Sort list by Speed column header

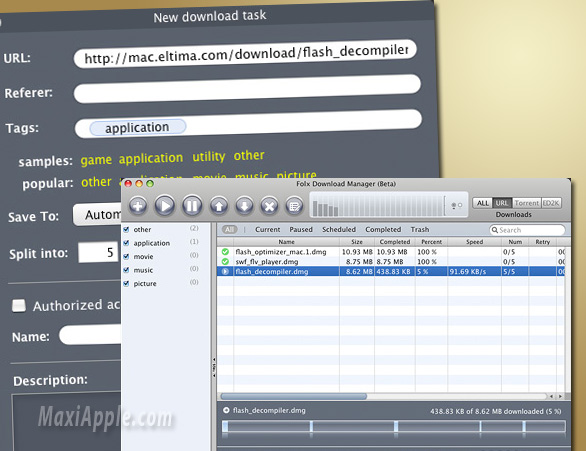tap(474, 242)
